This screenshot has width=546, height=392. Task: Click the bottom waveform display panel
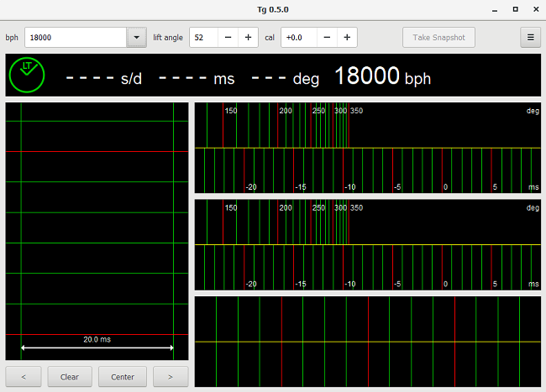[367, 341]
